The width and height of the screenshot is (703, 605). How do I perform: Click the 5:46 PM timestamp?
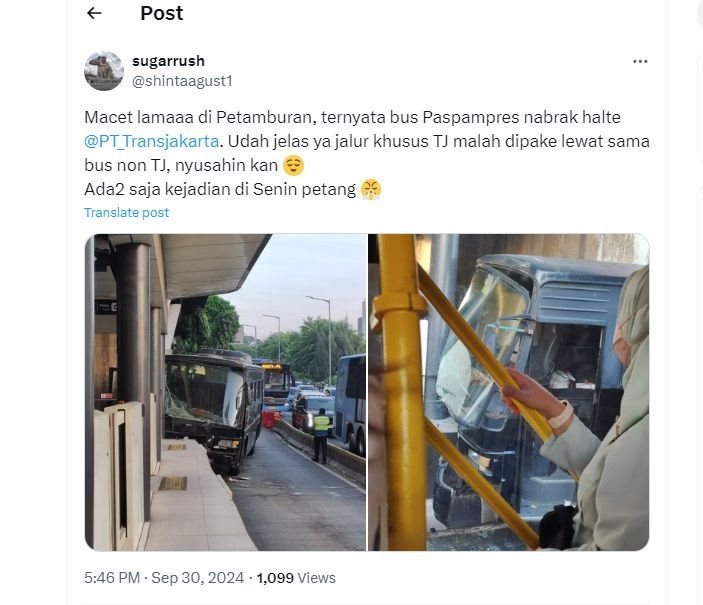(112, 578)
